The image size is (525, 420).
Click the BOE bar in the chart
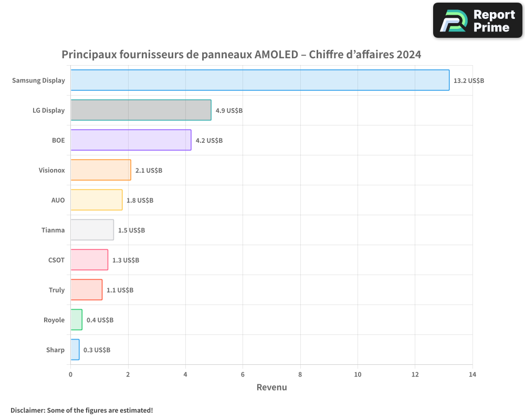(131, 140)
